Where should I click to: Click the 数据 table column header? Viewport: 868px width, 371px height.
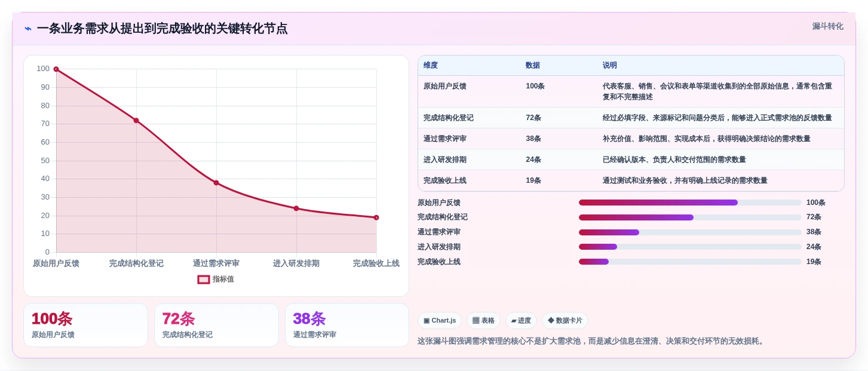pos(533,65)
